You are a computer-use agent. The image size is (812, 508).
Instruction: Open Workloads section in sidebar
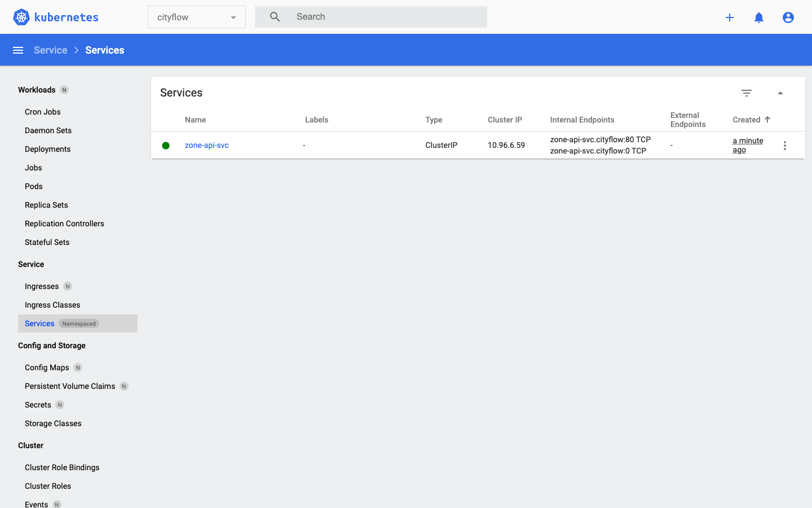37,90
